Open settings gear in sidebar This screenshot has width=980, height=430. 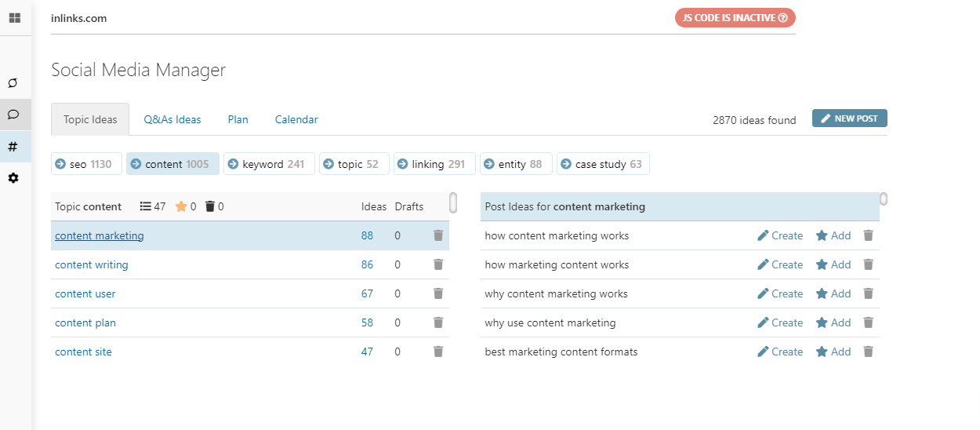coord(13,178)
